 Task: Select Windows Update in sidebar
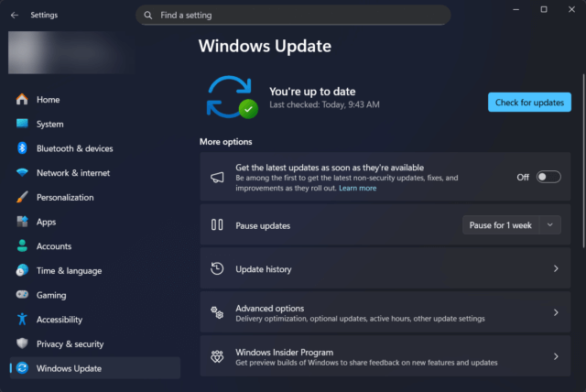point(95,368)
